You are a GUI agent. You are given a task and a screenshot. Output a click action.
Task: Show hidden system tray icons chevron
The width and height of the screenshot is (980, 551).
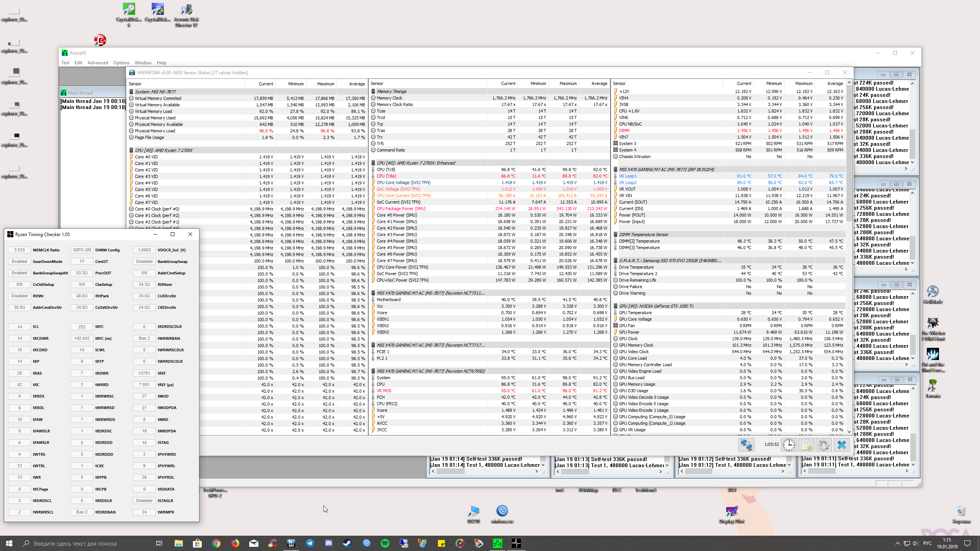897,543
